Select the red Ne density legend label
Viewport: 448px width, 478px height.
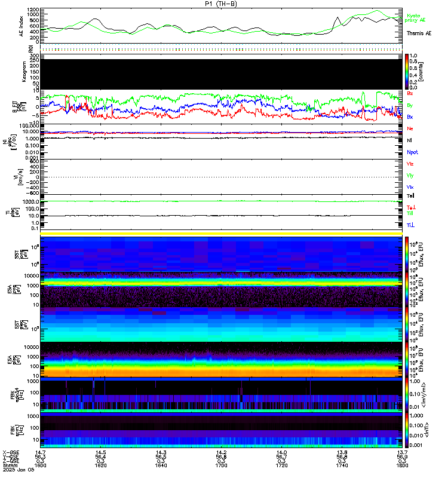pos(410,128)
